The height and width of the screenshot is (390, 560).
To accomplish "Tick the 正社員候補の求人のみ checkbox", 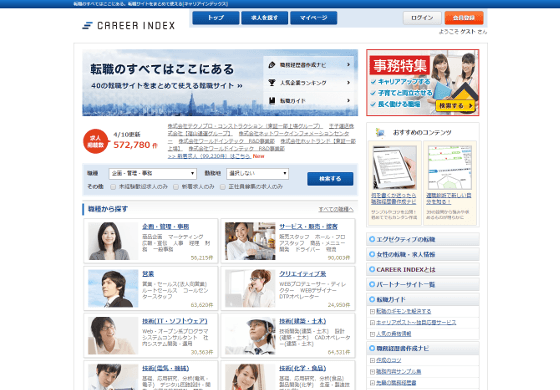I will 222,187.
